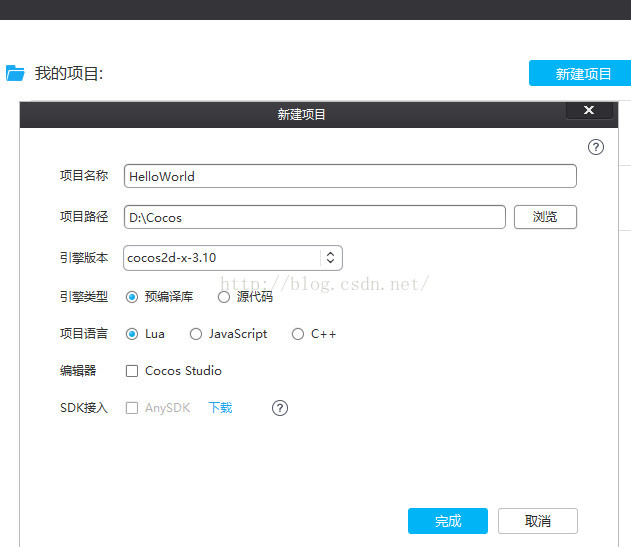
Task: Click the 编辑器 label
Action: tap(78, 370)
